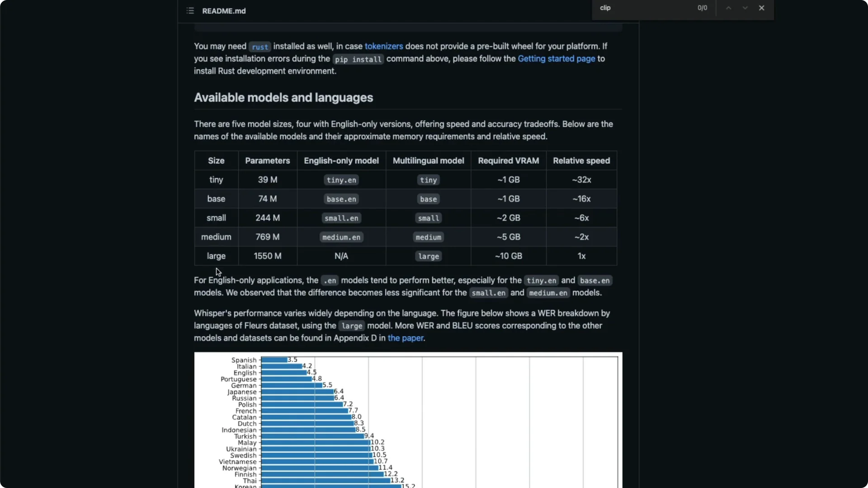Select the README.md tab title
The width and height of the screenshot is (868, 488).
[x=224, y=11]
